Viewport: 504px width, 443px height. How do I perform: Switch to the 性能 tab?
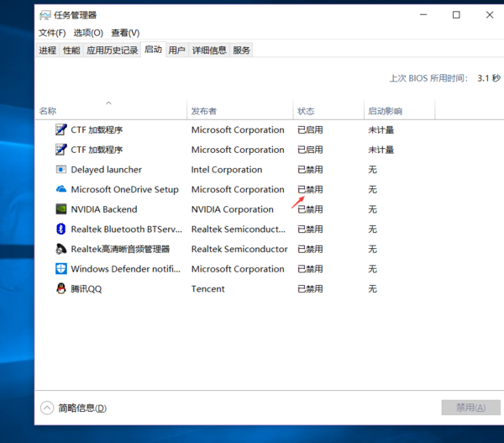coord(71,50)
